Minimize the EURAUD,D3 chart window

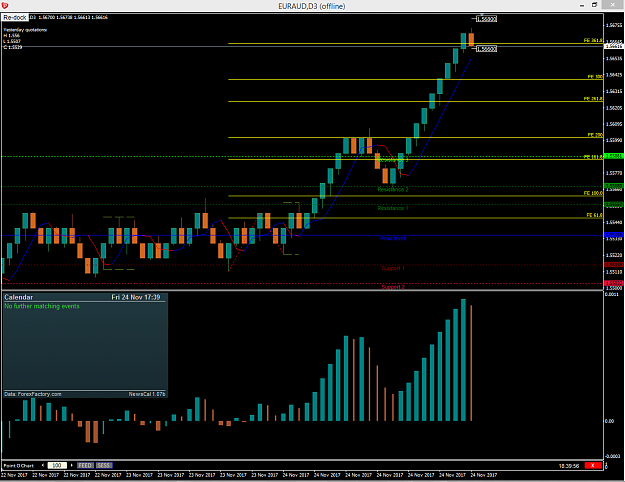582,5
